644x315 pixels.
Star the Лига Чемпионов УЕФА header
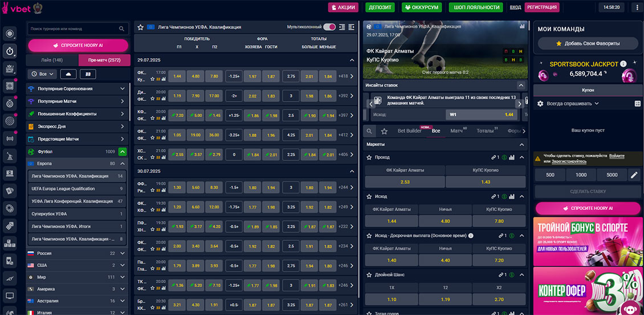[x=140, y=27]
